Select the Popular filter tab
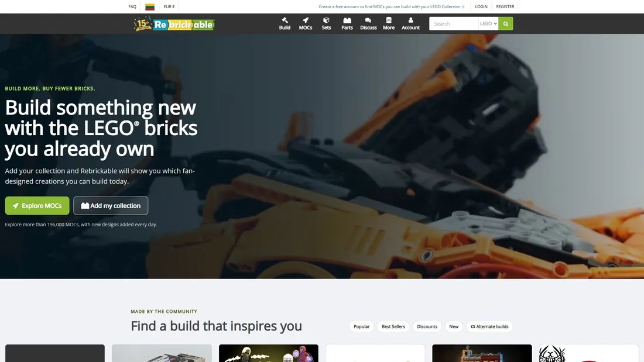Viewport: 644px width, 362px height. click(x=361, y=327)
